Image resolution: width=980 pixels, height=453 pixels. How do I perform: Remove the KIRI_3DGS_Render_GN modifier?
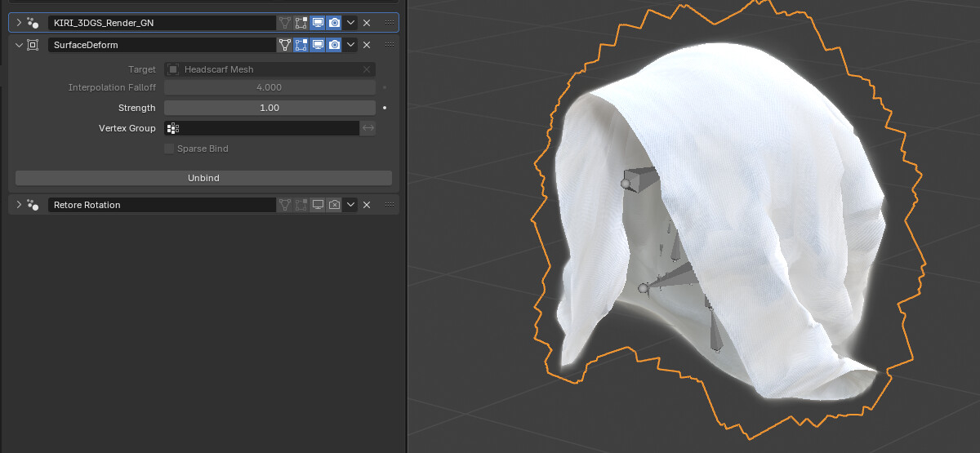[x=367, y=23]
